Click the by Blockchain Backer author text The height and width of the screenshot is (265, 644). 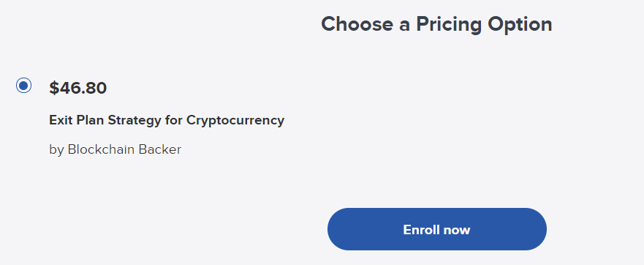coord(115,149)
